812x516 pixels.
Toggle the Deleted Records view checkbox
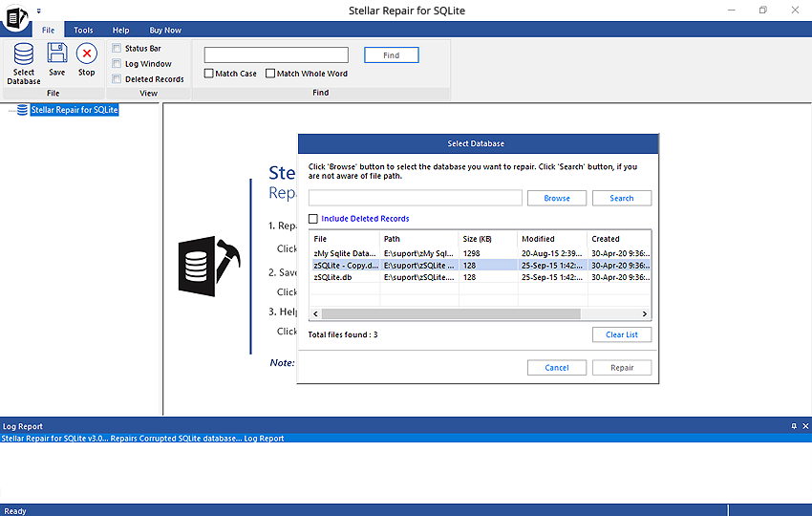[117, 78]
